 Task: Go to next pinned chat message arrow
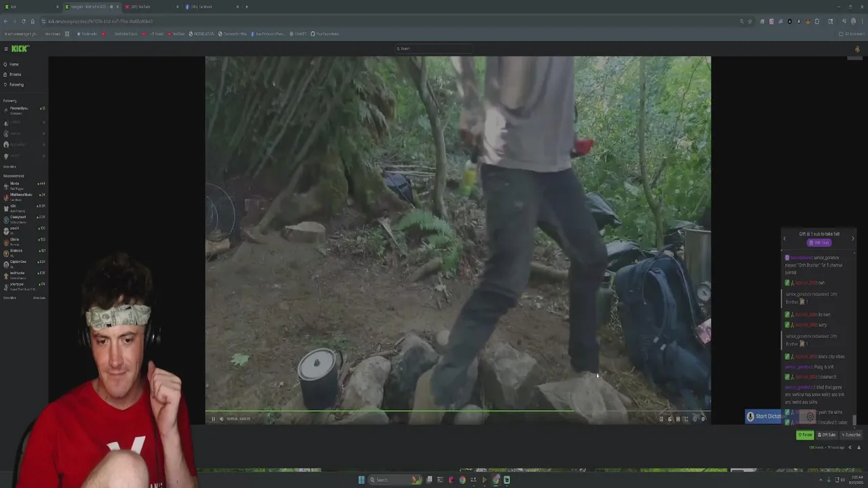click(853, 239)
